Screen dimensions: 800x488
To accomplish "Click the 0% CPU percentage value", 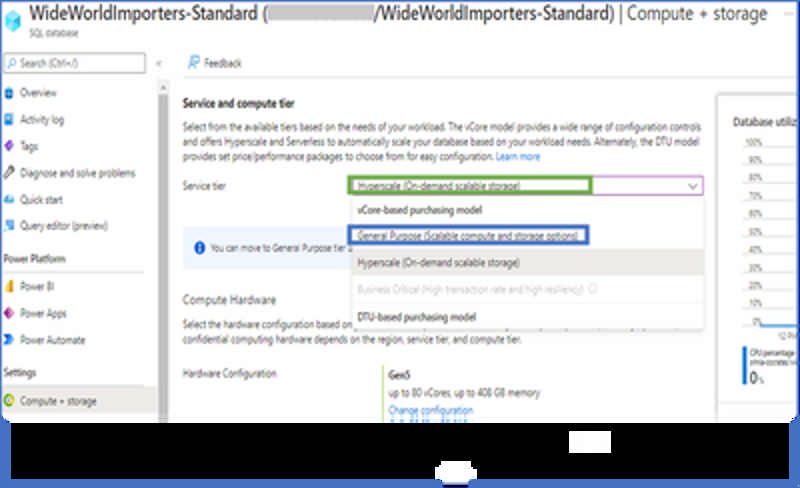I will [x=757, y=378].
